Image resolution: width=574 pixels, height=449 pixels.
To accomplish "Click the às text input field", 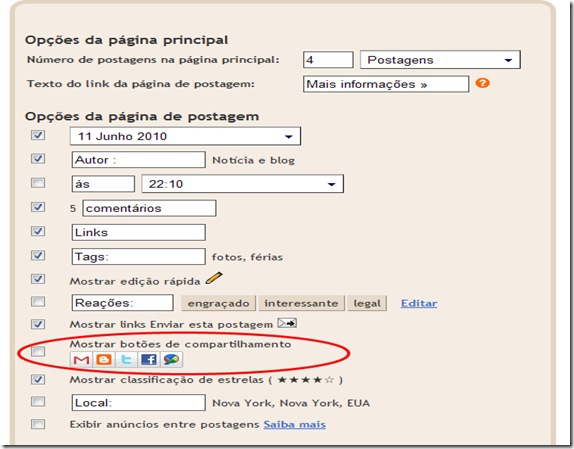I will tap(103, 184).
